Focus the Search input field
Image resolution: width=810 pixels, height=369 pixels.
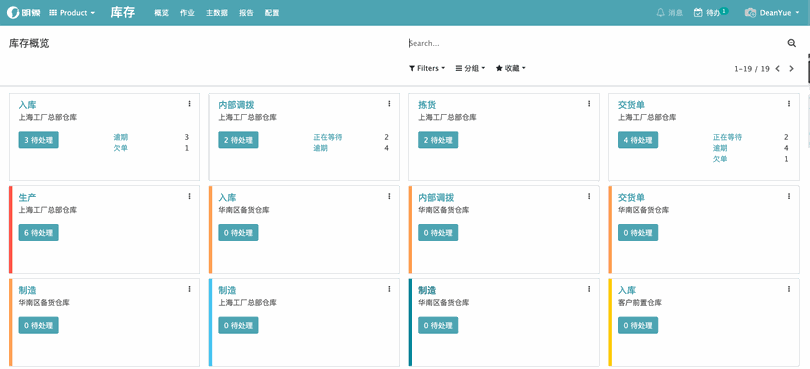coord(594,43)
